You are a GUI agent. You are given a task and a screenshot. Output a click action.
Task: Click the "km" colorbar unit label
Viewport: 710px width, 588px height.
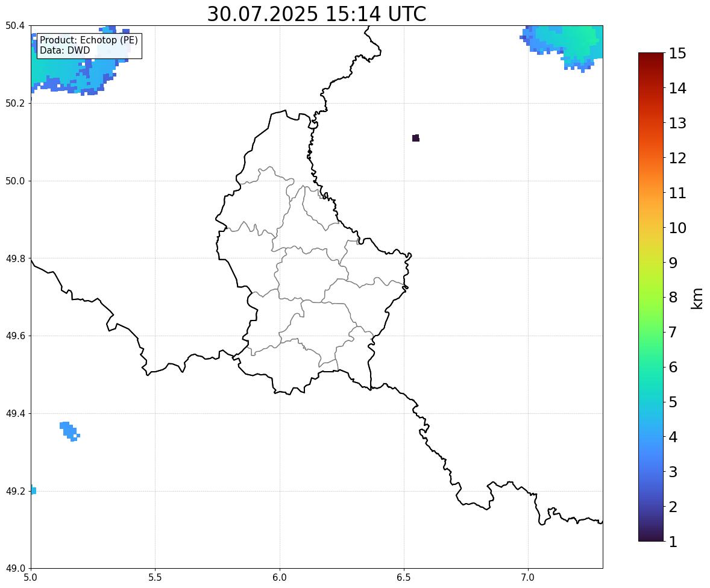[x=697, y=298]
